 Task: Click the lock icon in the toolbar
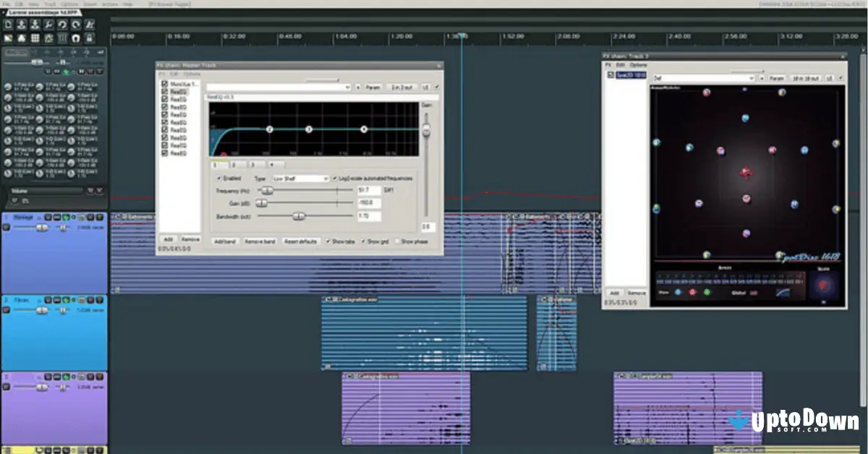[x=89, y=38]
